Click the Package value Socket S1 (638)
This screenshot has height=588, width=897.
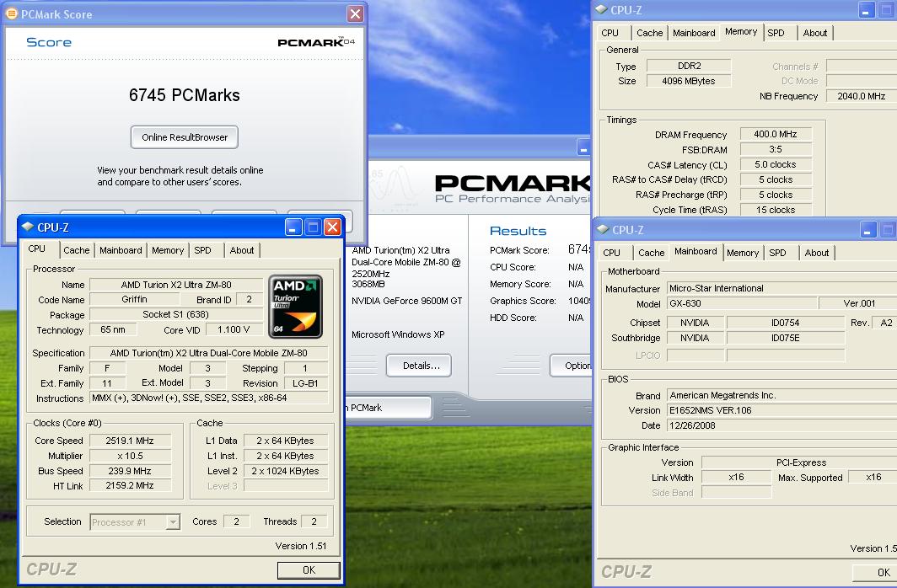(x=176, y=314)
